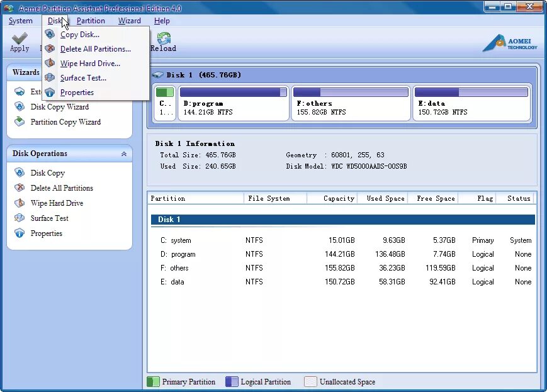This screenshot has height=392, width=547.
Task: Click Properties icon in Disk Operations panel
Action: pyautogui.click(x=20, y=233)
